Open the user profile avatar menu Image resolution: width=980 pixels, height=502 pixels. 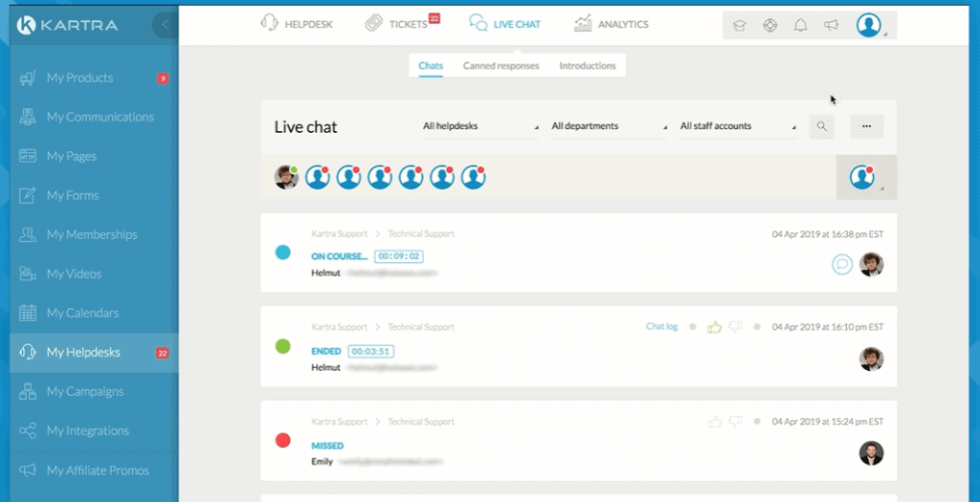coord(869,26)
